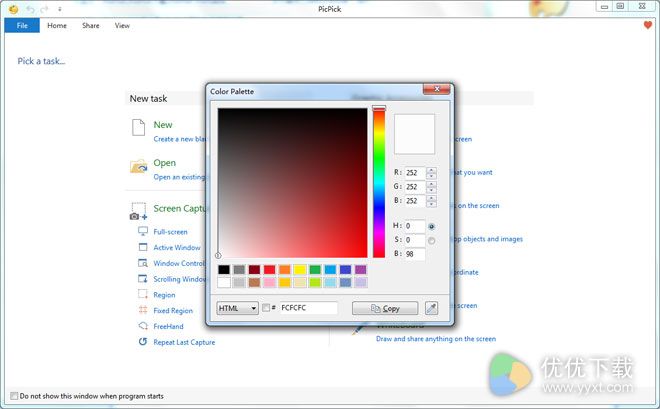Click the blank page icon for New

pyautogui.click(x=138, y=127)
